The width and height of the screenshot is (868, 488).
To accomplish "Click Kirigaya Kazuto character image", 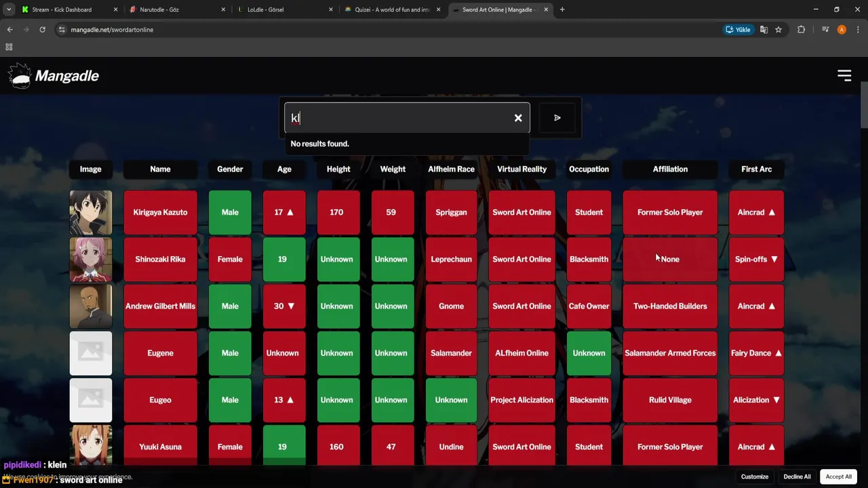I will (91, 212).
